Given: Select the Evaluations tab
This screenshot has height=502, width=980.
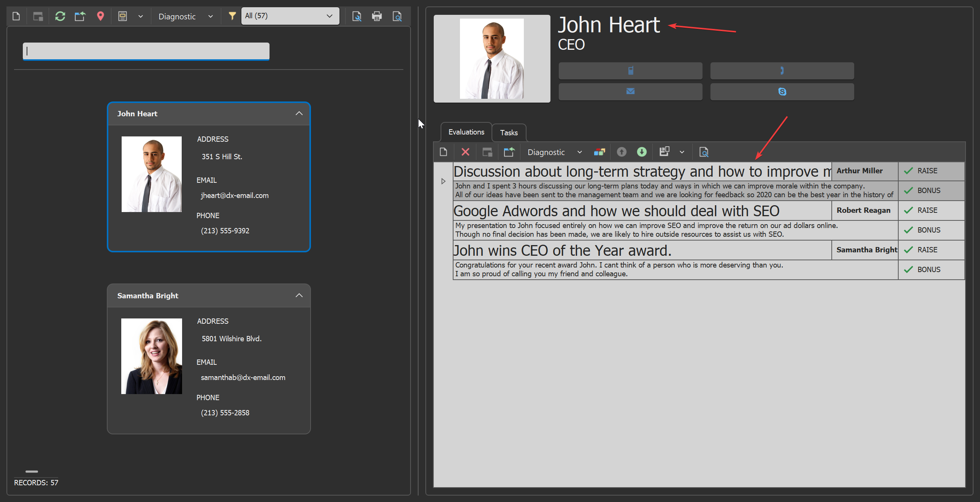Looking at the screenshot, I should point(466,132).
